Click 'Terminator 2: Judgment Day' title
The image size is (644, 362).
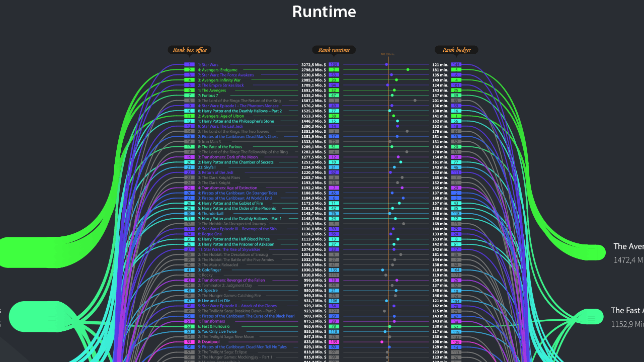pos(224,285)
